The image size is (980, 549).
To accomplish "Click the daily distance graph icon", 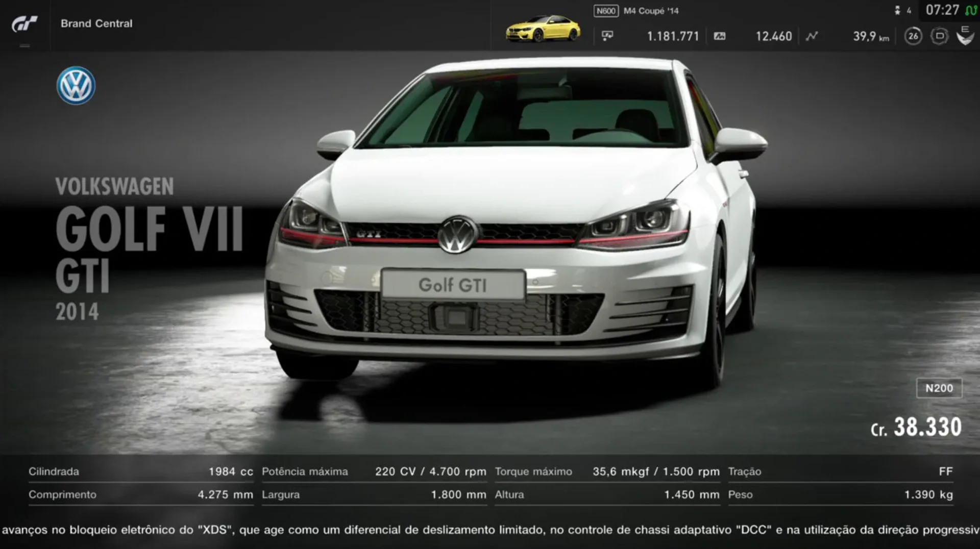I will coord(812,36).
